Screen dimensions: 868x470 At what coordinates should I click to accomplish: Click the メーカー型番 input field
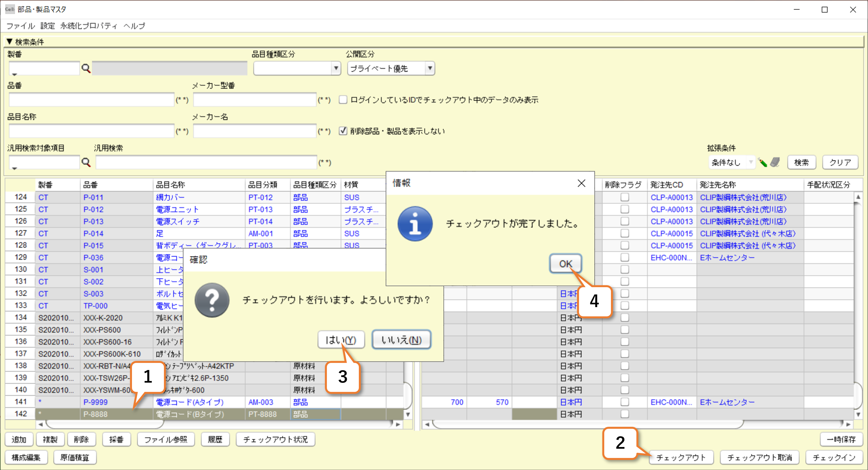pos(255,100)
